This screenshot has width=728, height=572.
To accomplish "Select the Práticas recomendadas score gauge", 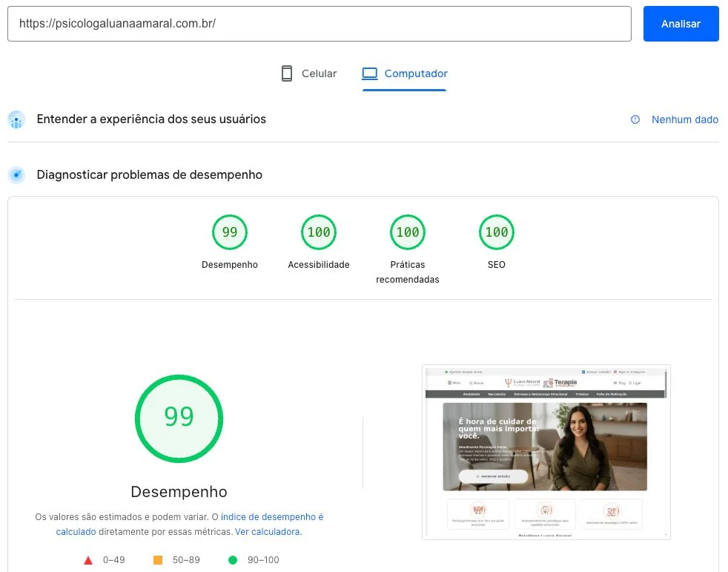I will tap(408, 232).
